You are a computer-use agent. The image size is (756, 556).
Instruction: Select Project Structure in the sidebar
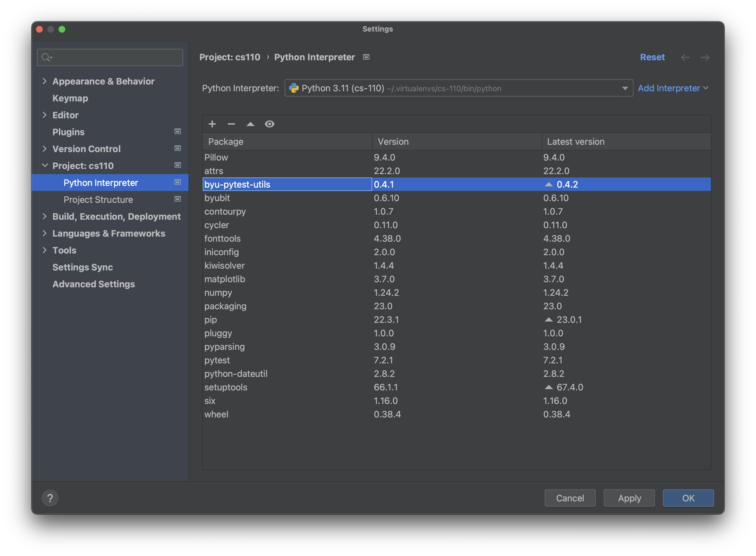click(98, 199)
